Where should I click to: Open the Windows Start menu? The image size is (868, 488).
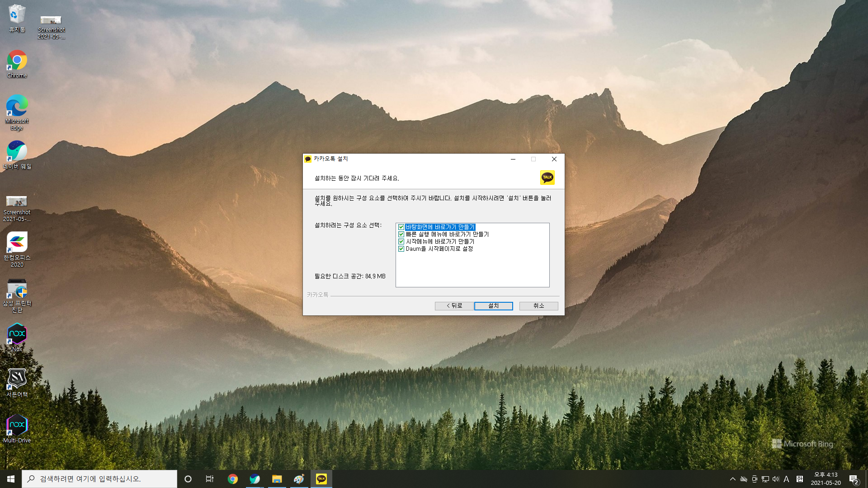[11, 479]
